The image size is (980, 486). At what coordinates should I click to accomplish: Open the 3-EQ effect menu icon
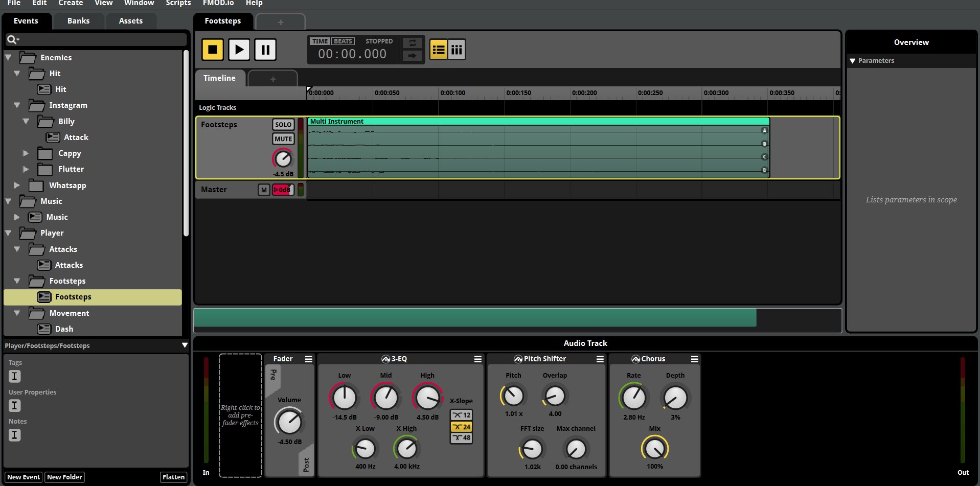pyautogui.click(x=477, y=359)
